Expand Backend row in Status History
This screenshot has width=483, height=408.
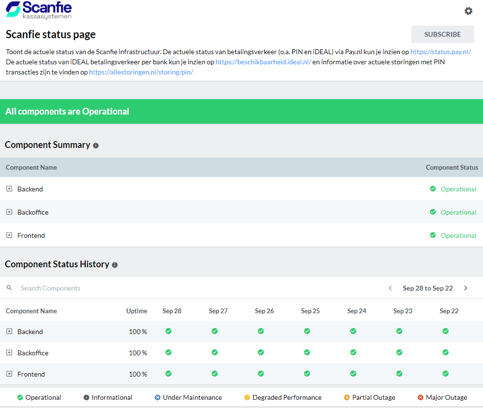pos(9,331)
